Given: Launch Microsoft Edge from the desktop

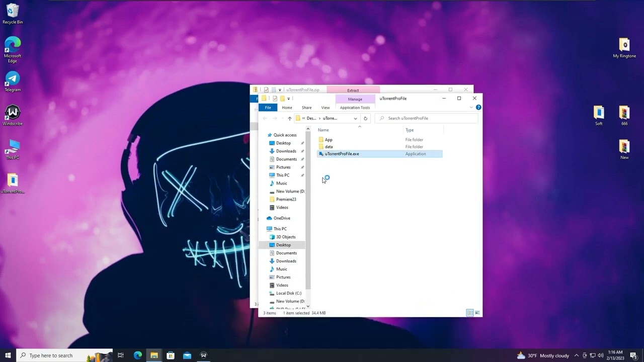Looking at the screenshot, I should pyautogui.click(x=13, y=49).
